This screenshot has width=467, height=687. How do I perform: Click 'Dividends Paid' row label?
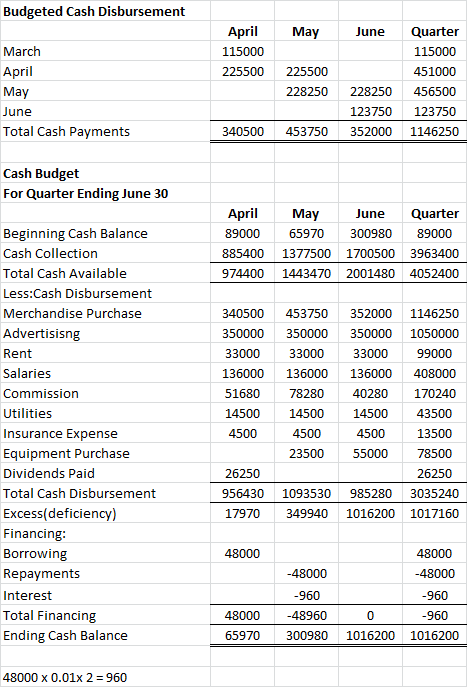pos(105,473)
